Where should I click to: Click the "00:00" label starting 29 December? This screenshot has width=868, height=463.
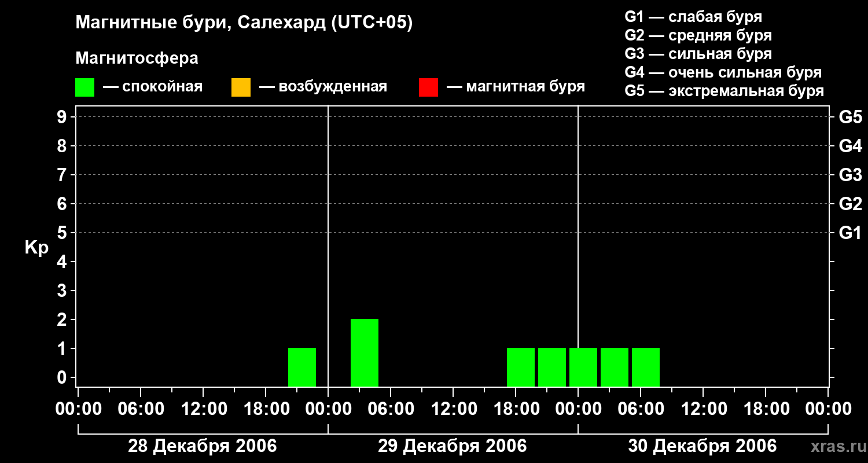[328, 409]
